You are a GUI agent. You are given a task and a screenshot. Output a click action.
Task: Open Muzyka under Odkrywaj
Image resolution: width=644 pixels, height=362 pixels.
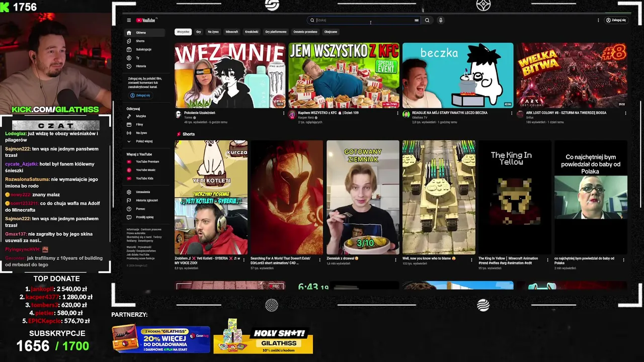click(145, 116)
